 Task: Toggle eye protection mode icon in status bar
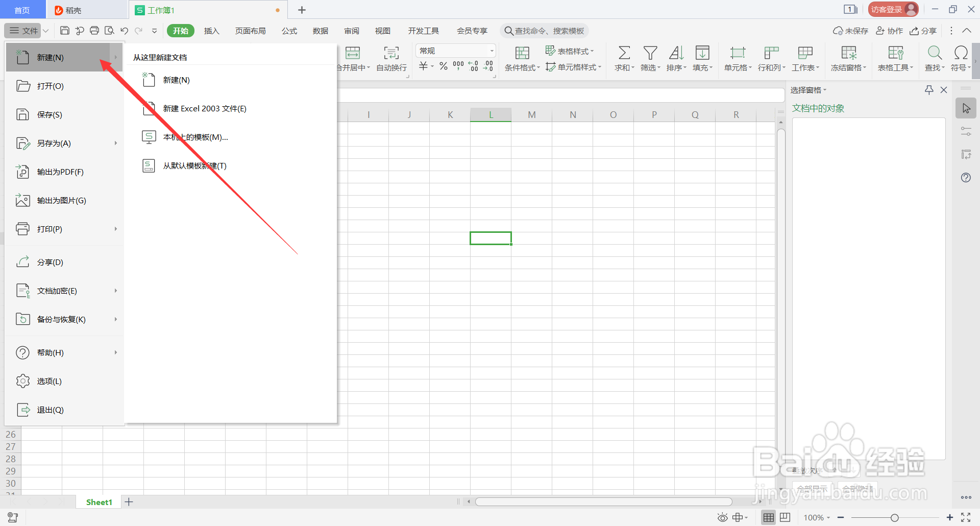click(x=722, y=518)
